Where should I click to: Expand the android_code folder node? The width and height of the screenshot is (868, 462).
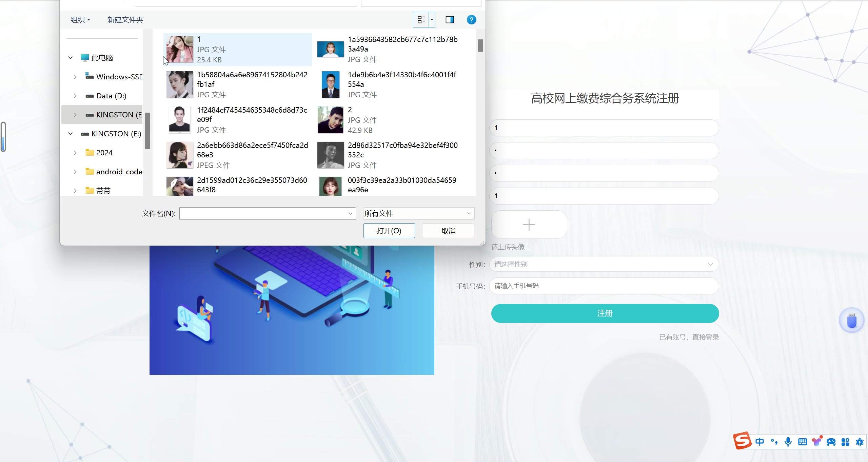coord(75,172)
